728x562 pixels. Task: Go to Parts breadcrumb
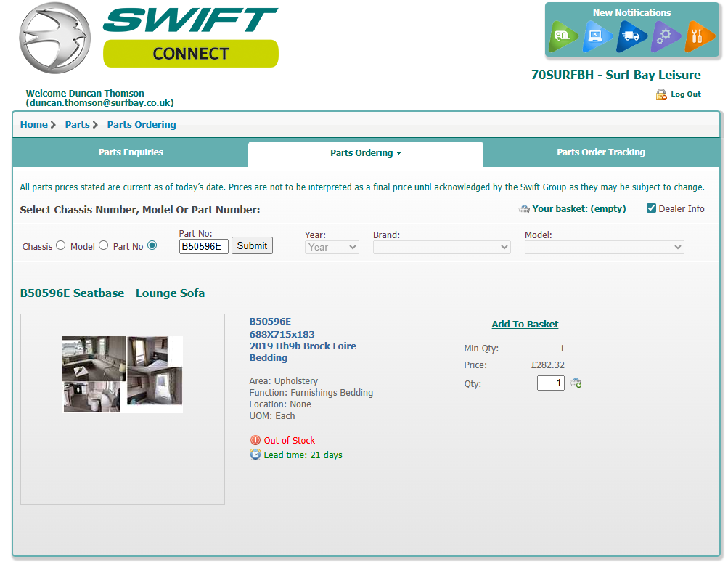(x=78, y=124)
